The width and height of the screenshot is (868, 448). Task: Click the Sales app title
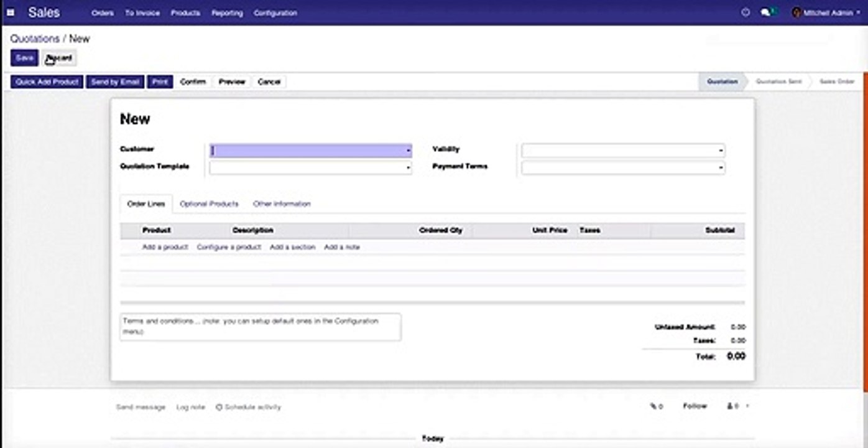click(x=44, y=12)
